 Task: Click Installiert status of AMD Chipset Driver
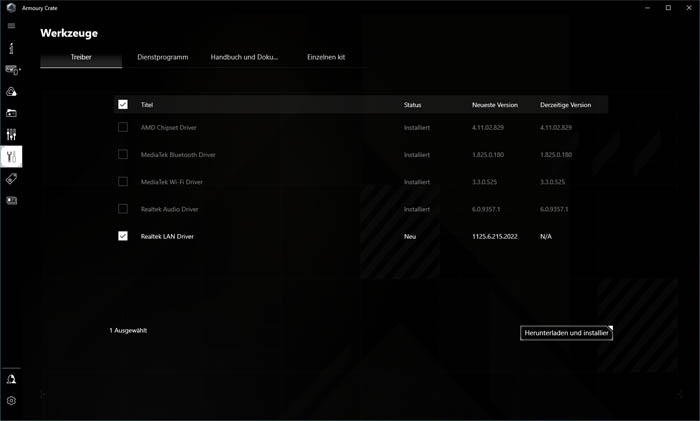417,128
